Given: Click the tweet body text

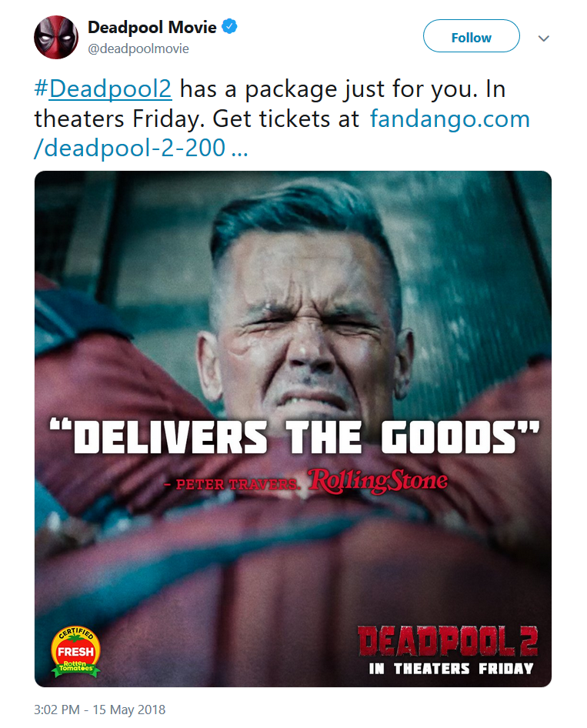Looking at the screenshot, I should click(x=282, y=119).
